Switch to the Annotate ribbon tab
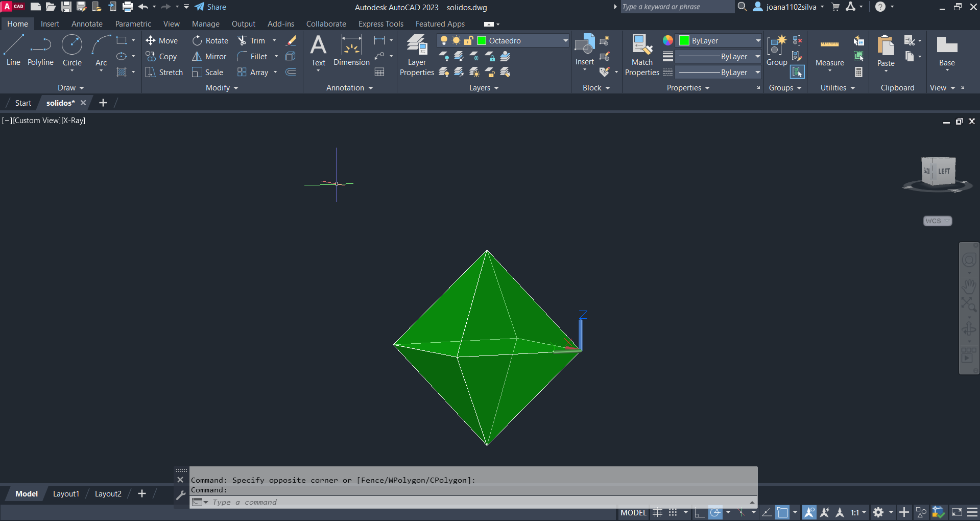This screenshot has width=980, height=521. coord(87,24)
